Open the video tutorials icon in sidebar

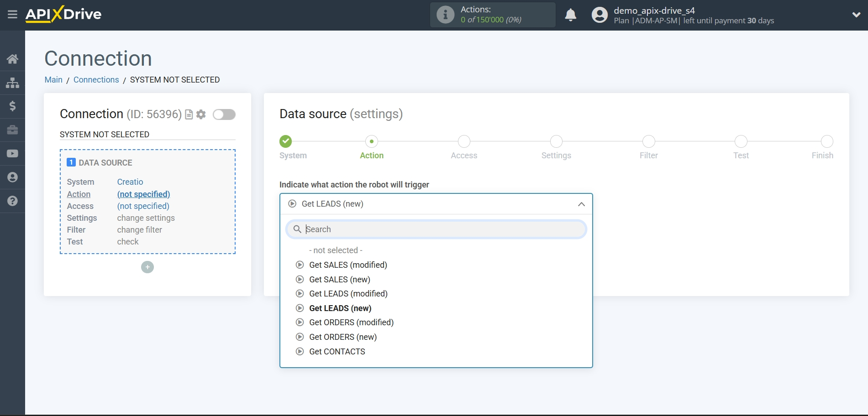click(x=12, y=153)
